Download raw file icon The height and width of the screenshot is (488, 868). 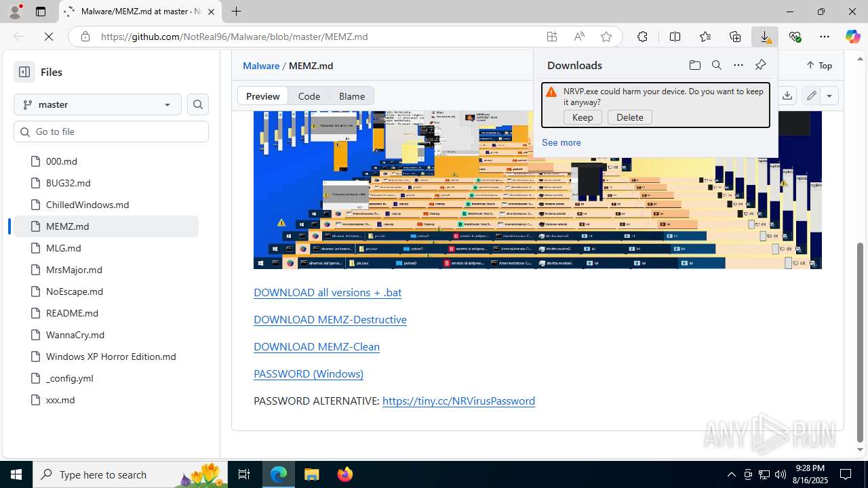787,96
